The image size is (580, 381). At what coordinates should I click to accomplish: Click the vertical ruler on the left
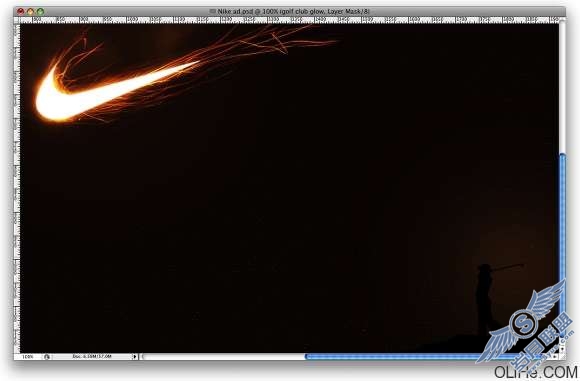17,188
